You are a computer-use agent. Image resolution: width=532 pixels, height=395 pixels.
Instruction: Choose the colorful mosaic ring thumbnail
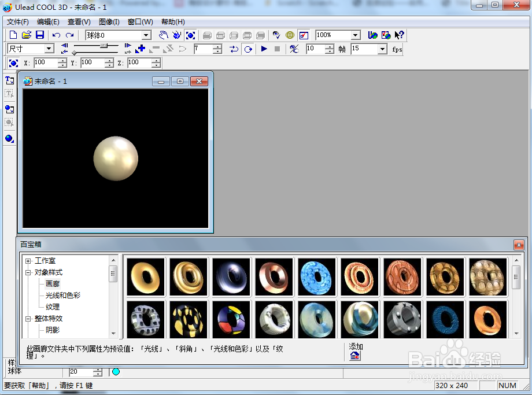click(231, 319)
